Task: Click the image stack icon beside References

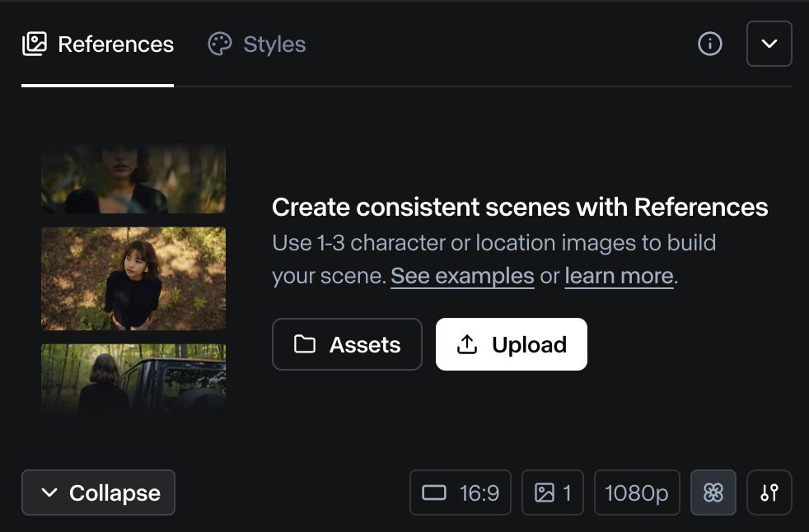Action: click(35, 44)
